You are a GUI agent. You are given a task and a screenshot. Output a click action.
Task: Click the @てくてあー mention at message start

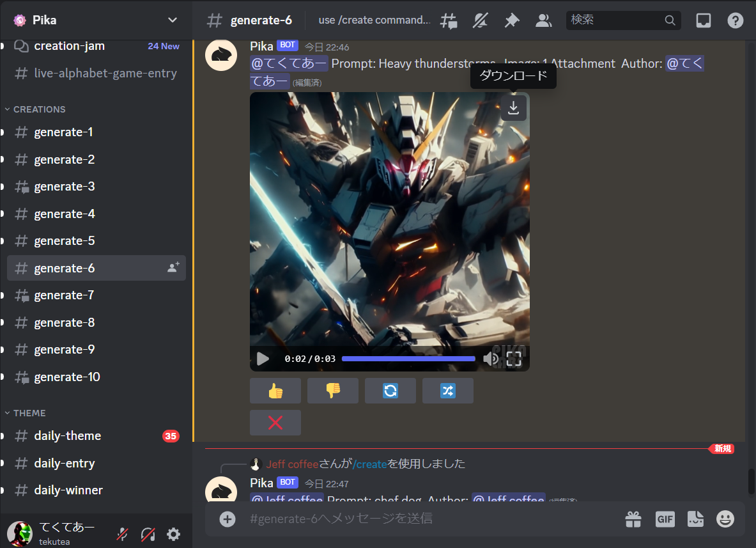point(289,64)
